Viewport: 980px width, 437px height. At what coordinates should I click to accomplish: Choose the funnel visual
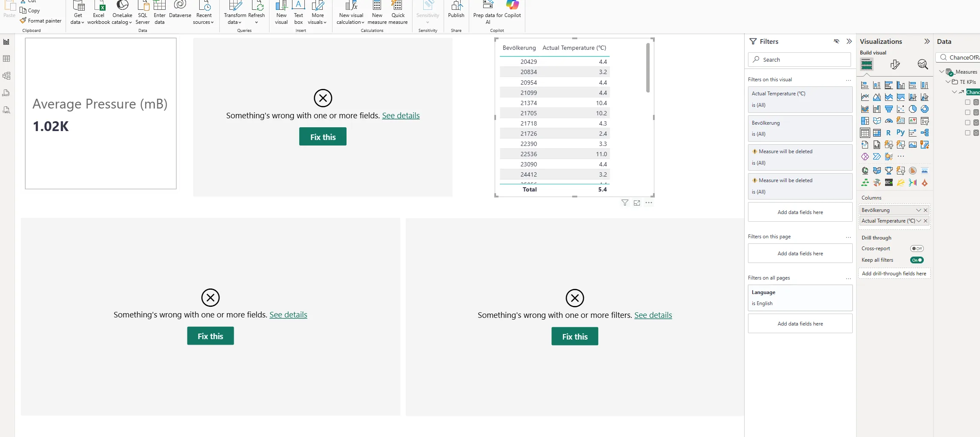point(888,109)
